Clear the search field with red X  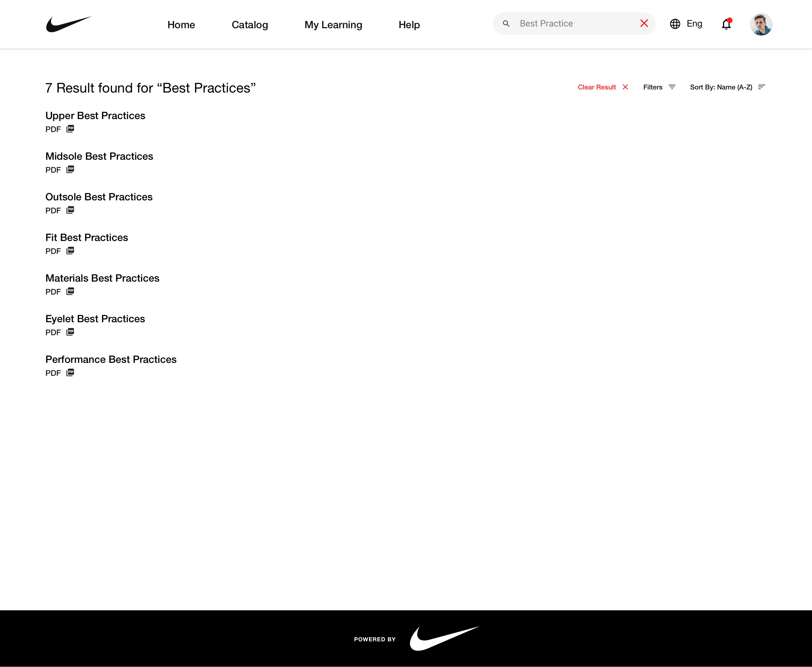[x=644, y=23]
